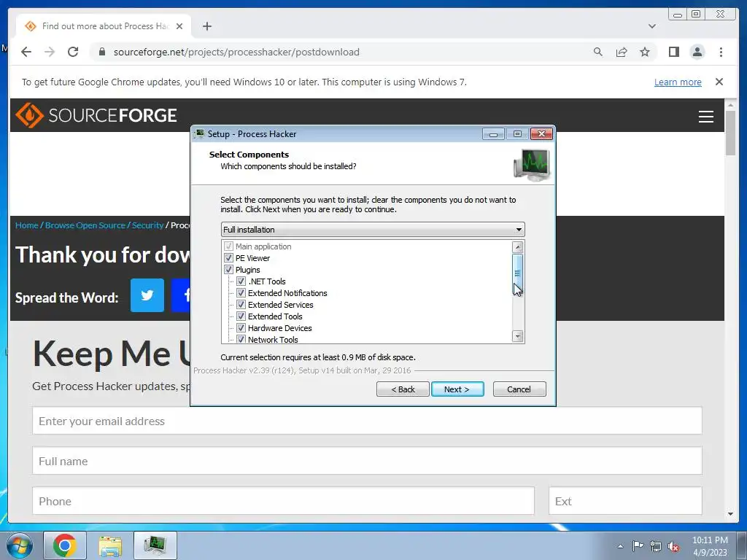Viewport: 747px width, 560px height.
Task: Open the Full installation dropdown
Action: [x=373, y=230]
